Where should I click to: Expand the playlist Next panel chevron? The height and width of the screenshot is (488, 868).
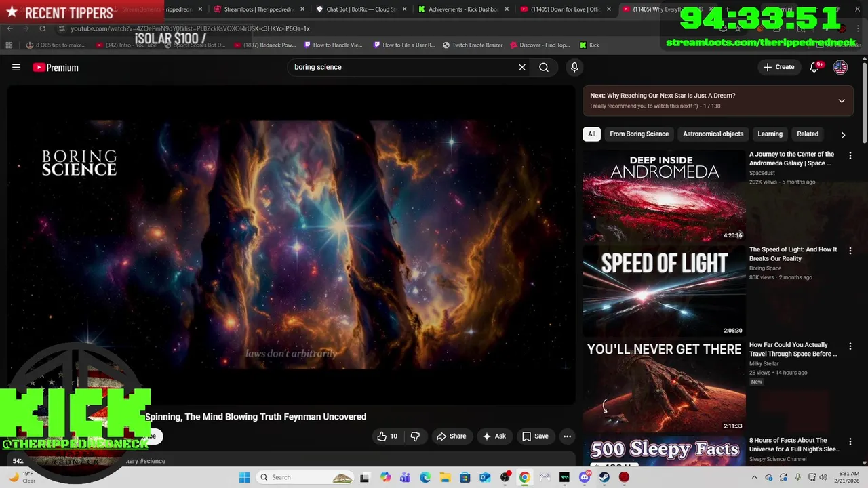click(x=842, y=101)
